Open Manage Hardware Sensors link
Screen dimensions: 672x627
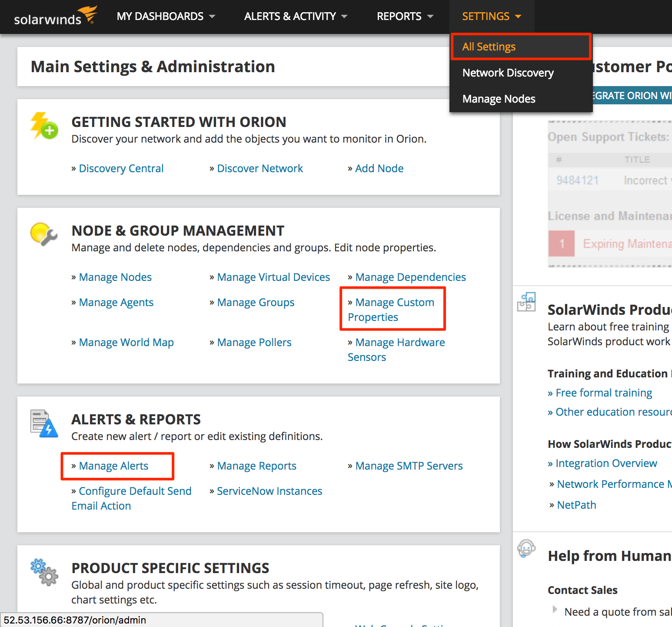pyautogui.click(x=396, y=350)
